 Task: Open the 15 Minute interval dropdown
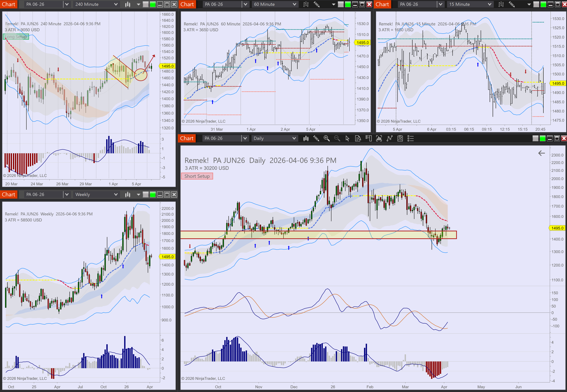tap(489, 5)
